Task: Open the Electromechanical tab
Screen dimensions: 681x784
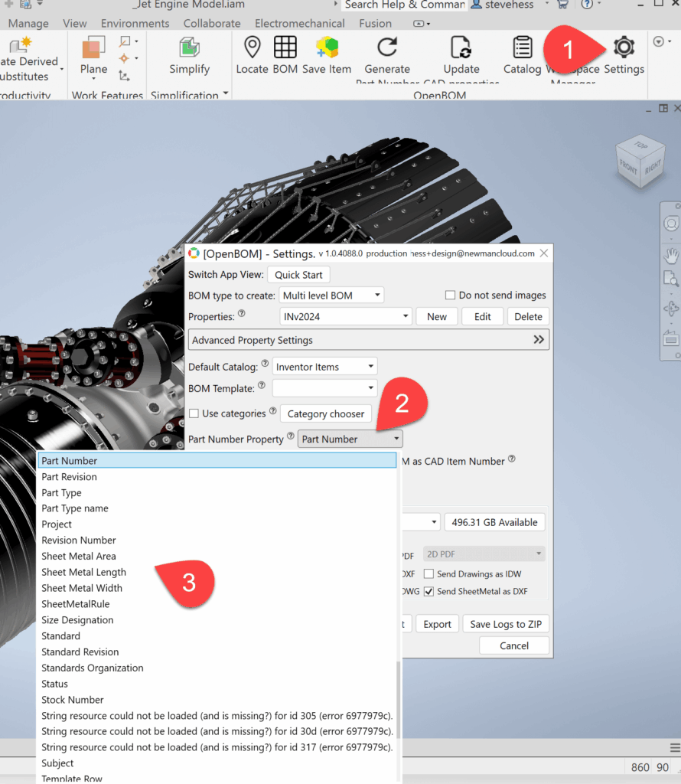Action: coord(300,24)
